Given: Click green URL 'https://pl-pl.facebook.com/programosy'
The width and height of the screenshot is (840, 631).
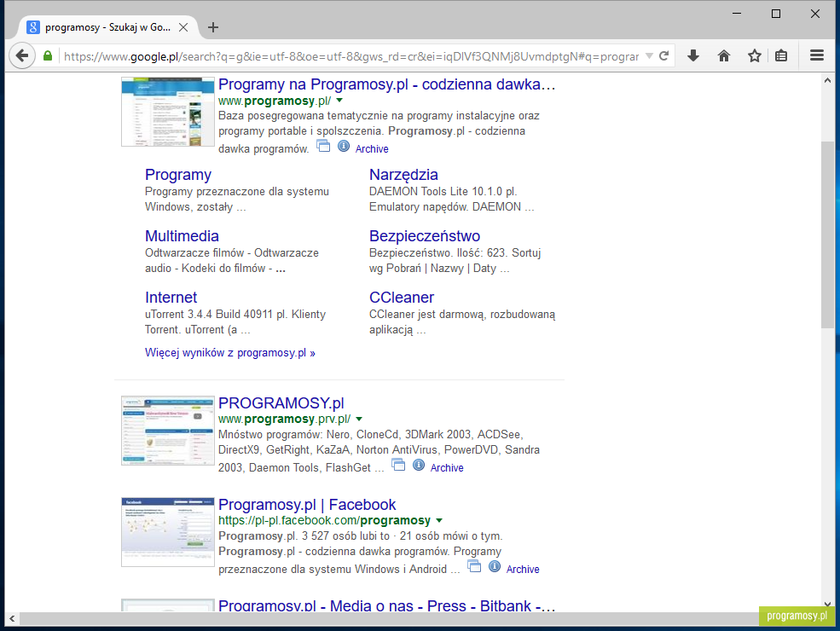Looking at the screenshot, I should pyautogui.click(x=324, y=520).
